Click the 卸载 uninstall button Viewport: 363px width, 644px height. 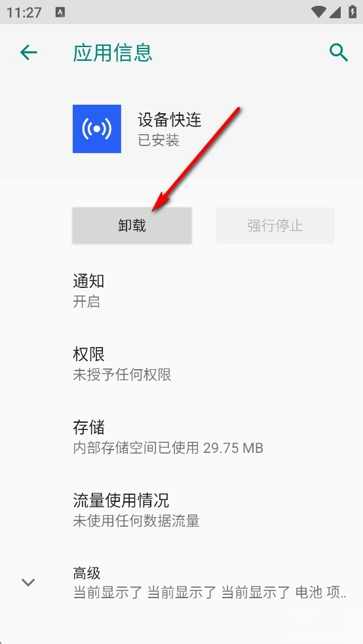pos(132,226)
